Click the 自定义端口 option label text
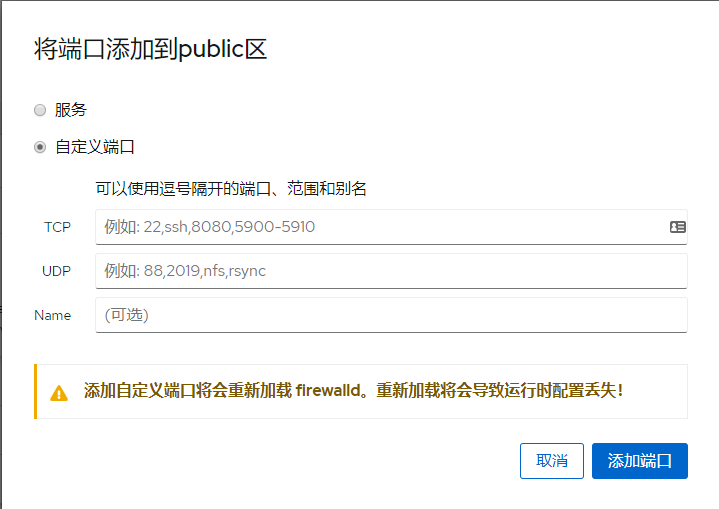The width and height of the screenshot is (719, 509). 95,147
